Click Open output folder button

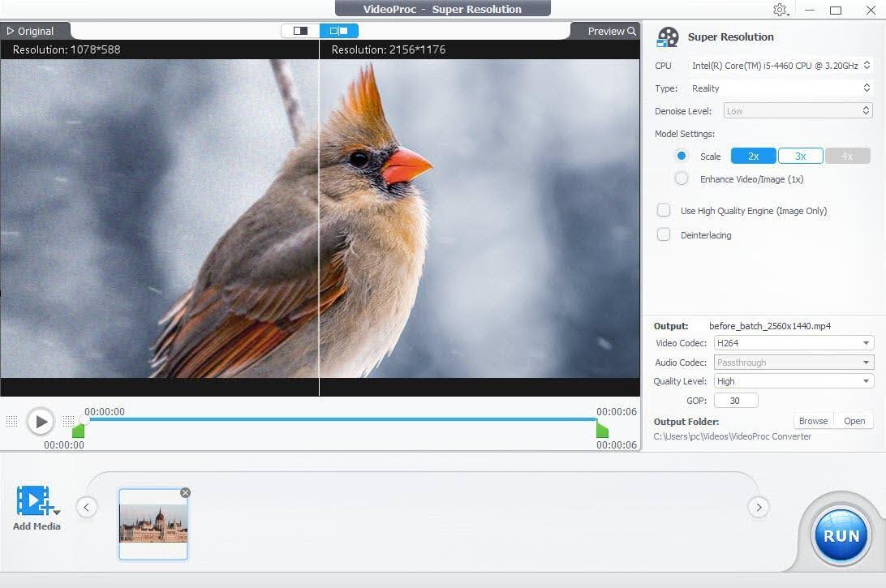pos(854,421)
